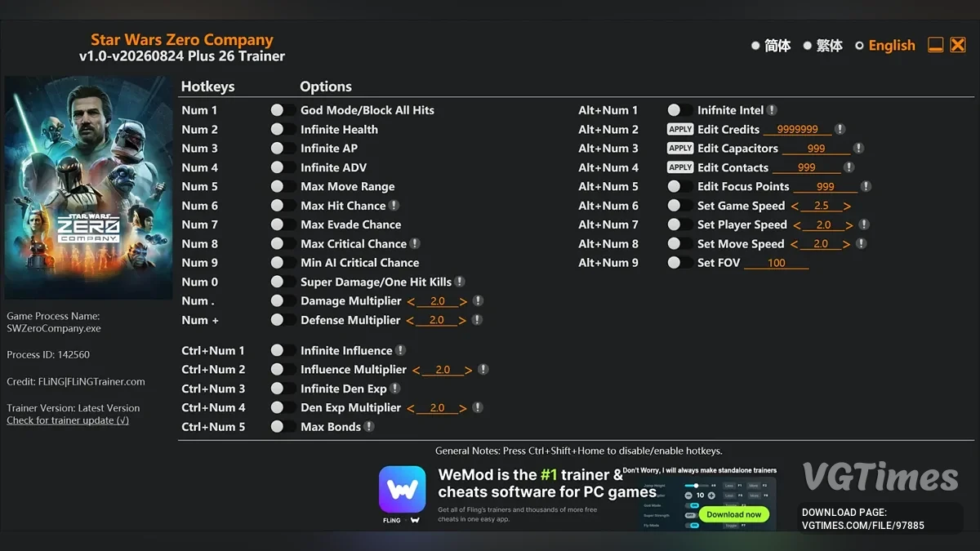Click info icon after Influence Multiplier value
This screenshot has height=551, width=980.
pos(483,370)
